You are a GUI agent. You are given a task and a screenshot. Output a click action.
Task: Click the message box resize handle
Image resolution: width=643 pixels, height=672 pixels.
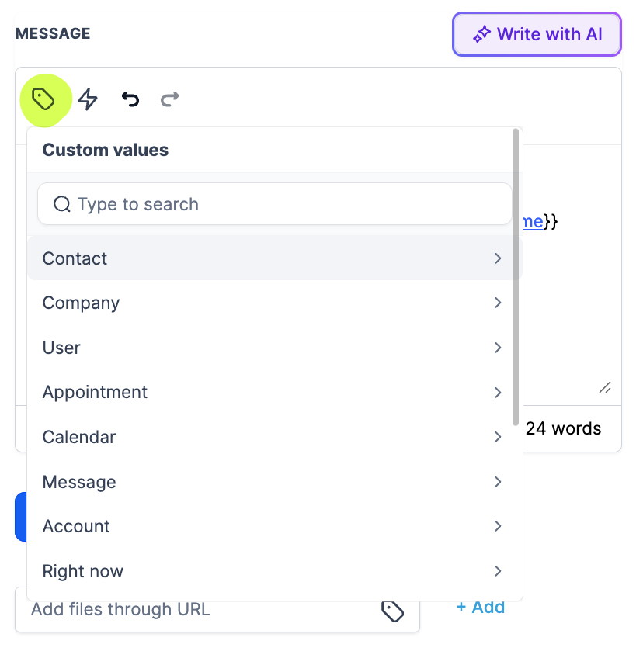coord(605,387)
